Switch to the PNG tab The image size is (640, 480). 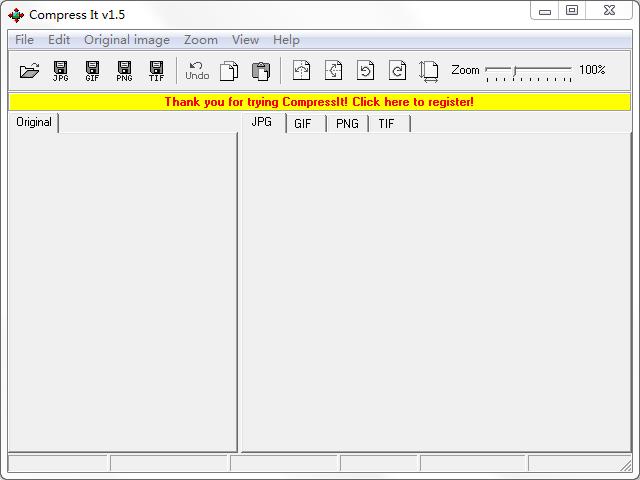(347, 124)
